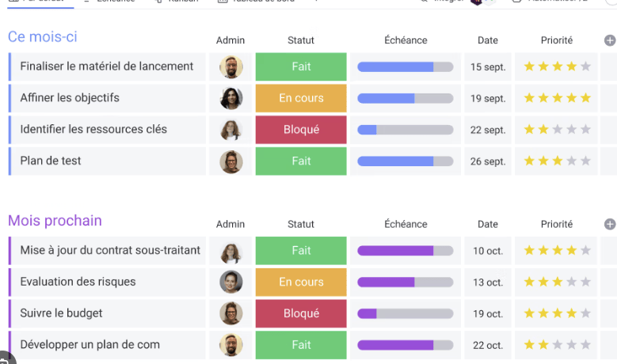This screenshot has height=364, width=617.
Task: Set first priority star on Développer un plan de com
Action: [x=529, y=345]
